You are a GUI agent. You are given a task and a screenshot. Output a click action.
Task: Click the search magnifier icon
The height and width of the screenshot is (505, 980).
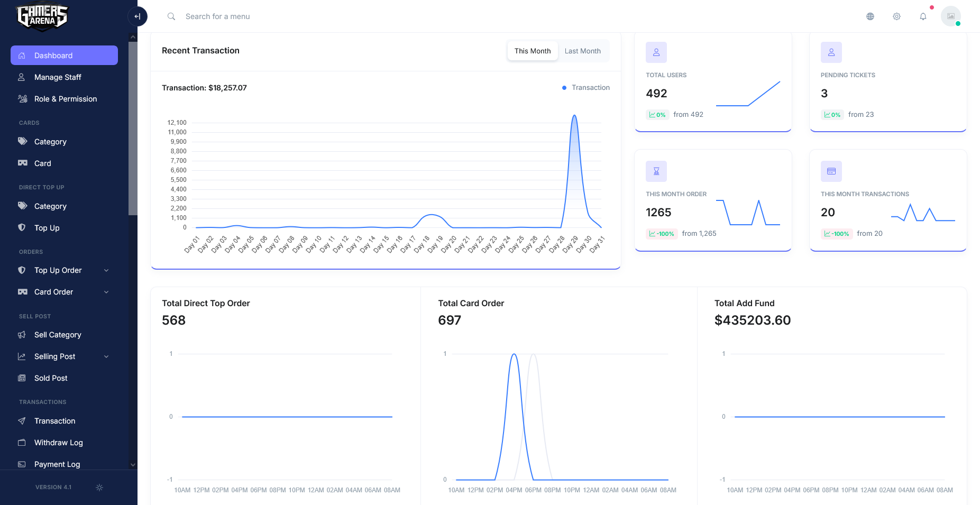[x=171, y=16]
